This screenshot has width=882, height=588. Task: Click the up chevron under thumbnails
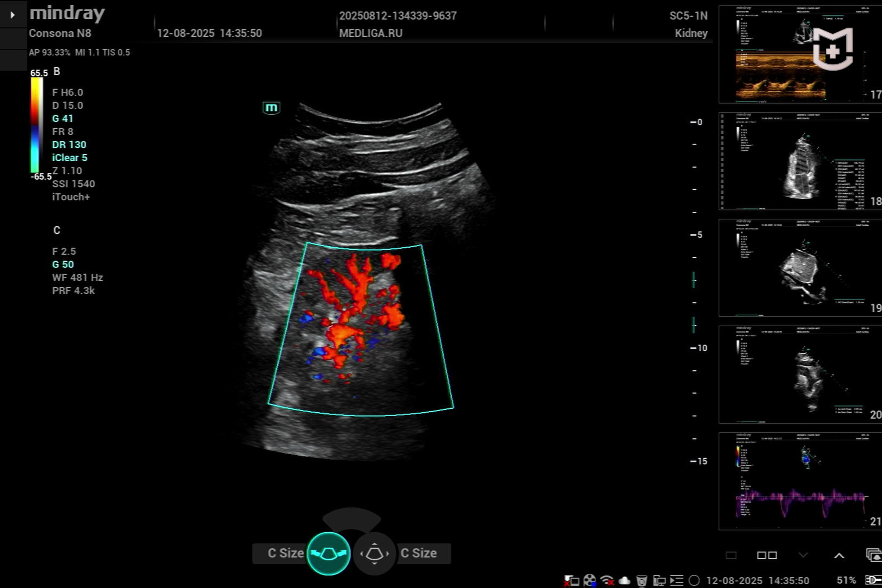(839, 555)
